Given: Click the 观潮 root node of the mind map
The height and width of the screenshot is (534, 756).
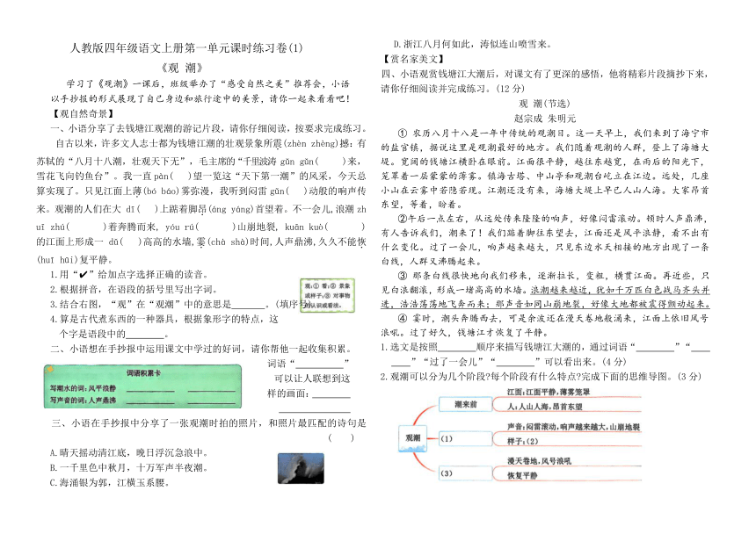Looking at the screenshot, I should [x=412, y=438].
